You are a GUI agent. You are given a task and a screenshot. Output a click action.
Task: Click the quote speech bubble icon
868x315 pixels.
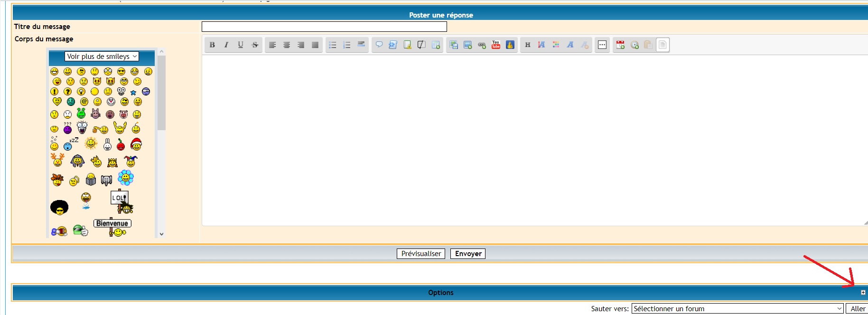[x=379, y=45]
